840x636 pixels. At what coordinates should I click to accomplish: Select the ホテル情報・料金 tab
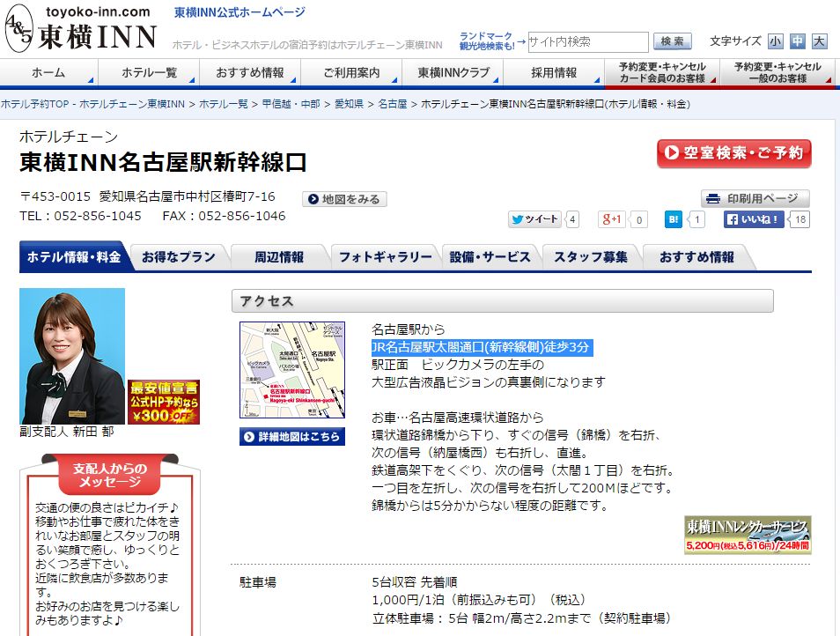pyautogui.click(x=74, y=256)
